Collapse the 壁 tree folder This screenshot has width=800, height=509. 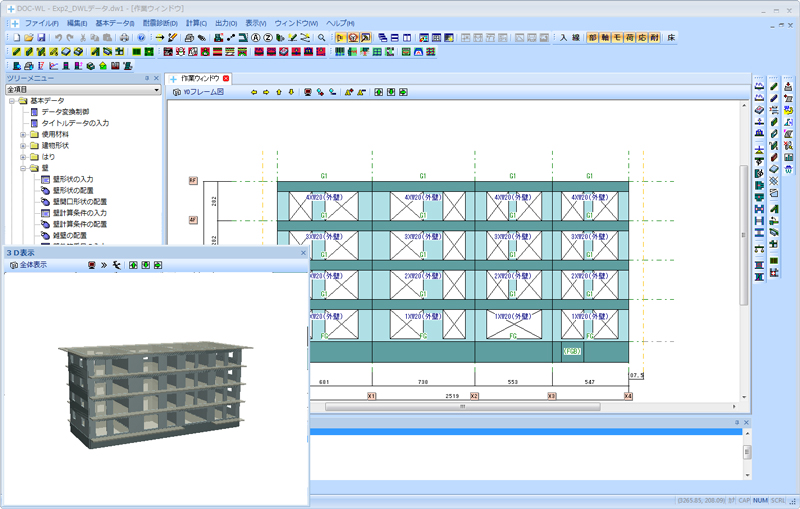pos(23,168)
